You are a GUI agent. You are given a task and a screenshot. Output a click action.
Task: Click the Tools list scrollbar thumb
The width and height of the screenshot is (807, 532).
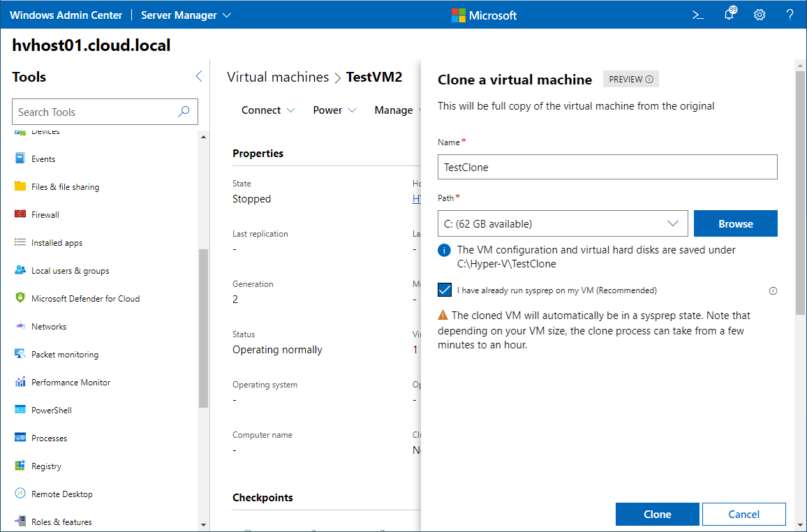[x=204, y=328]
